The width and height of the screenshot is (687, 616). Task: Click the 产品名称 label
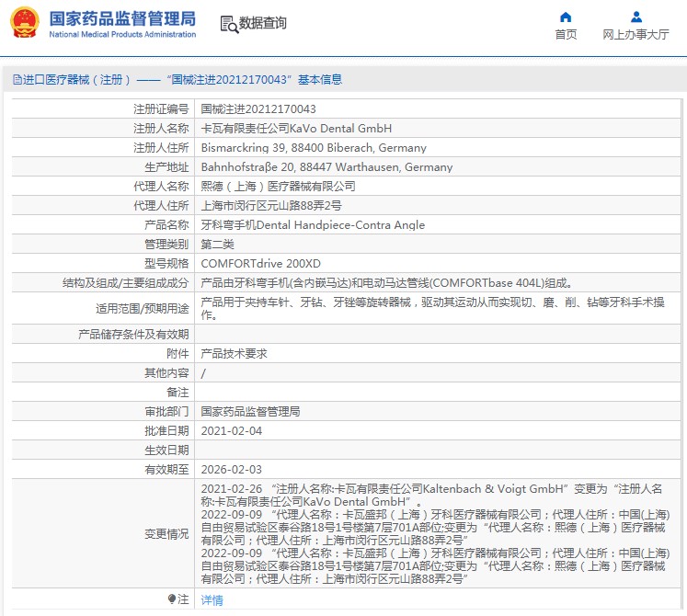166,224
